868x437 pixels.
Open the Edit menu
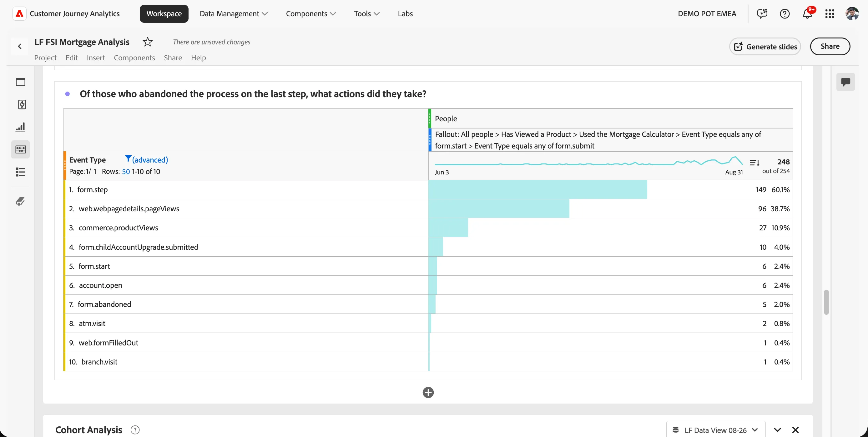tap(71, 58)
